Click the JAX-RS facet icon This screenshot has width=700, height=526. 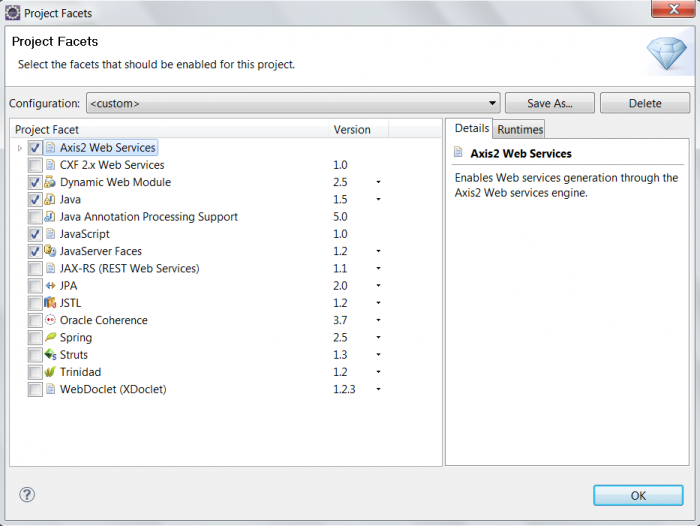pos(50,268)
